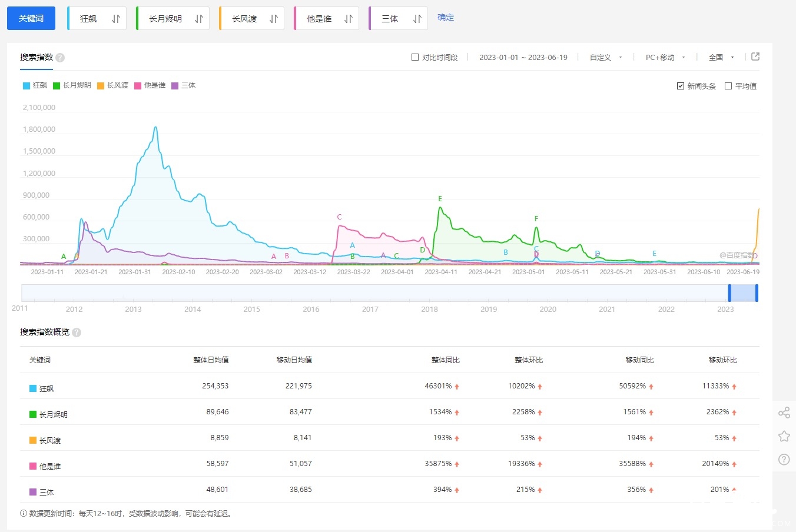Click the 长月烬明 keyword box
The image size is (796, 532).
[x=173, y=18]
